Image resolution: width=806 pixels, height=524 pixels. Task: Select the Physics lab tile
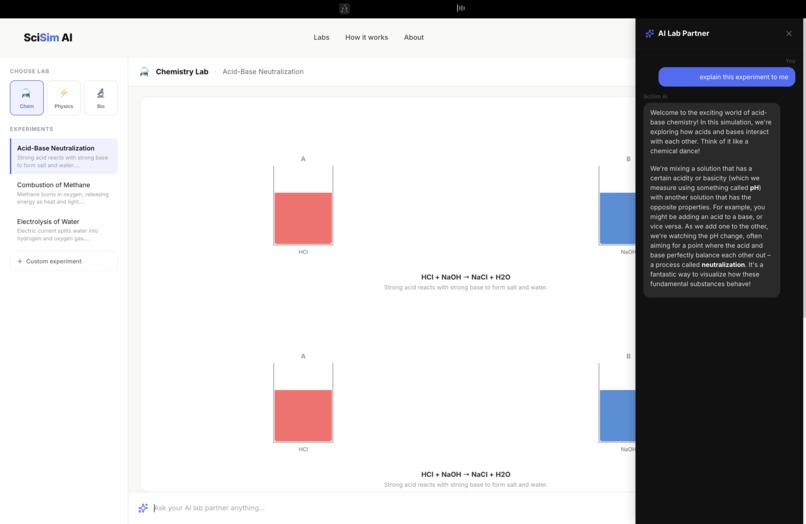coord(64,98)
